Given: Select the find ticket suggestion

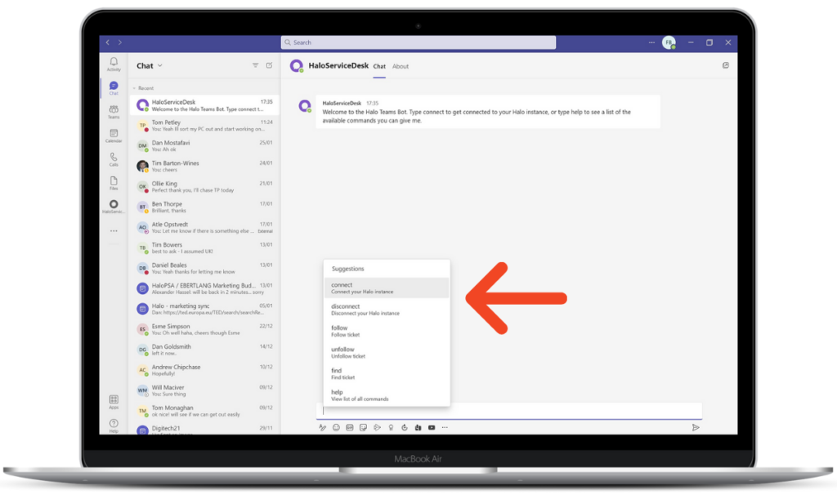Looking at the screenshot, I should click(x=387, y=374).
